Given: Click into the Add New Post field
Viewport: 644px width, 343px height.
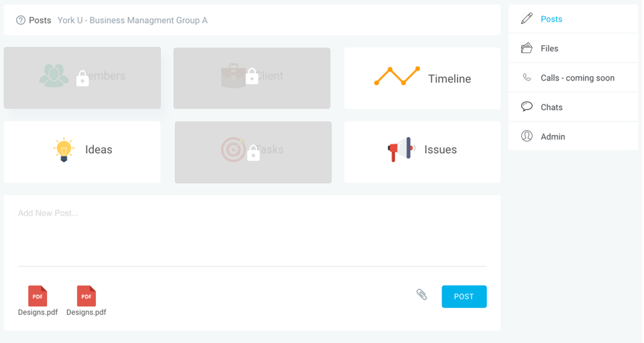Looking at the screenshot, I should pyautogui.click(x=252, y=232).
